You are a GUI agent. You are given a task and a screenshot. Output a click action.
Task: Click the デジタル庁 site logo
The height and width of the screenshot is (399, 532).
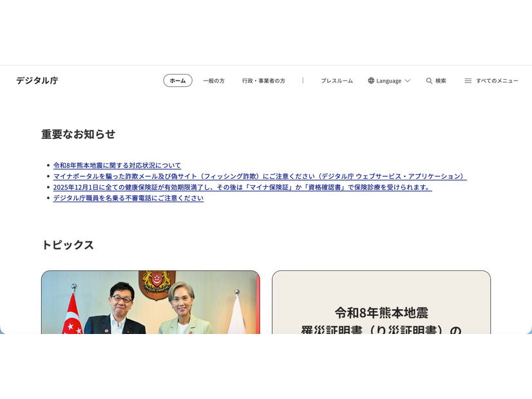coord(37,80)
